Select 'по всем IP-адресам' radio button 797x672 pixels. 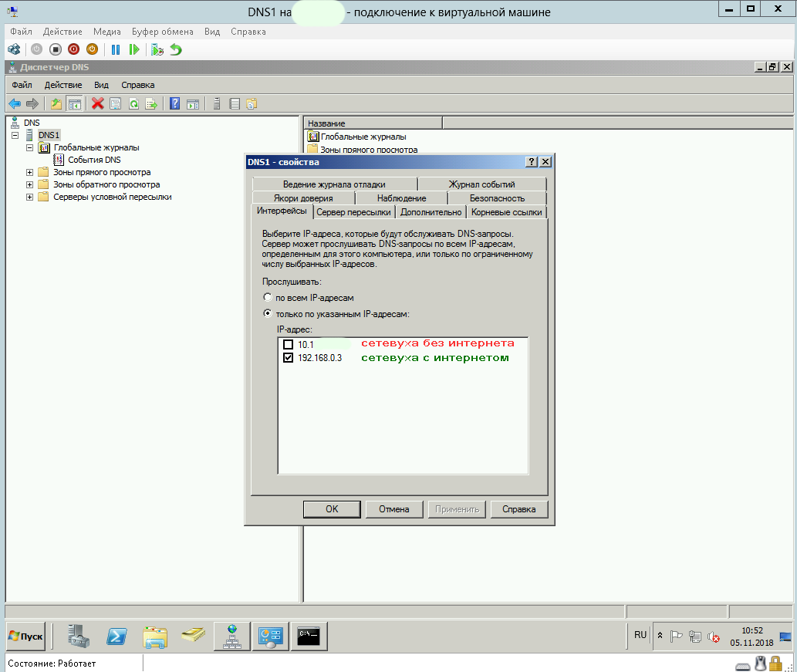pos(268,297)
